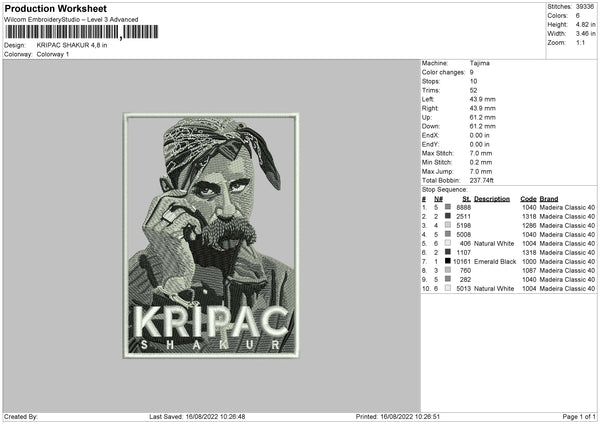Select the Natural White swatch with 5013 stitches

pyautogui.click(x=448, y=288)
